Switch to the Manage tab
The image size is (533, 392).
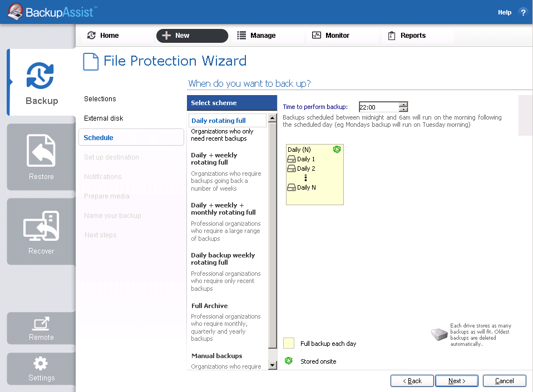[x=267, y=36]
